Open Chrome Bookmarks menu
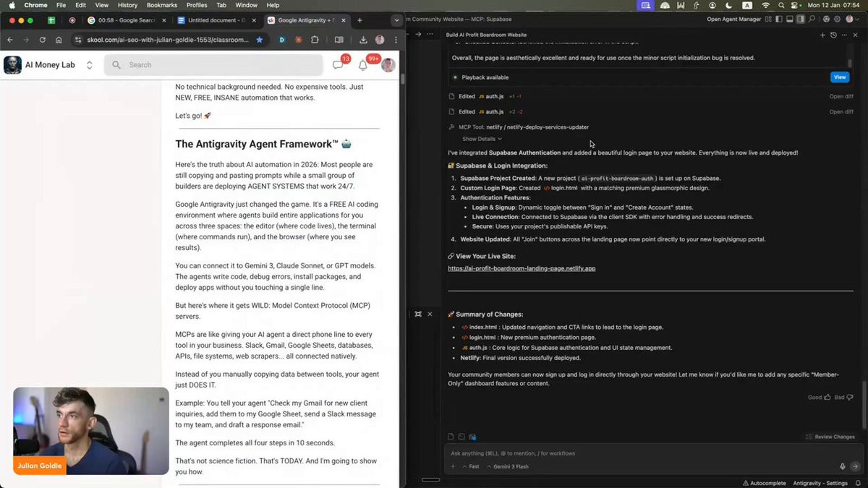This screenshot has width=868, height=488. (161, 5)
